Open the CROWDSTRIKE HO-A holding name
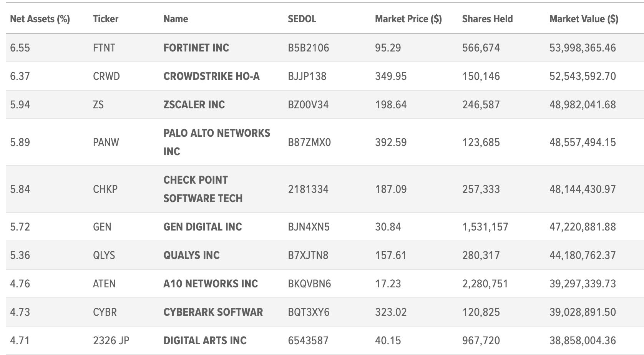This screenshot has height=355, width=644. tap(211, 76)
